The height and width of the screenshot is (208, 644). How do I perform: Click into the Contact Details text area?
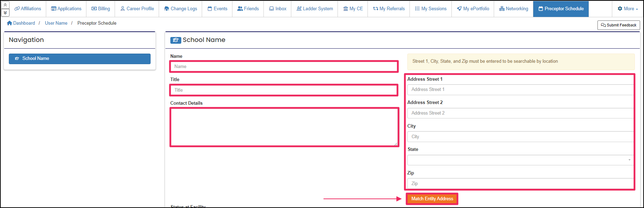click(x=284, y=127)
